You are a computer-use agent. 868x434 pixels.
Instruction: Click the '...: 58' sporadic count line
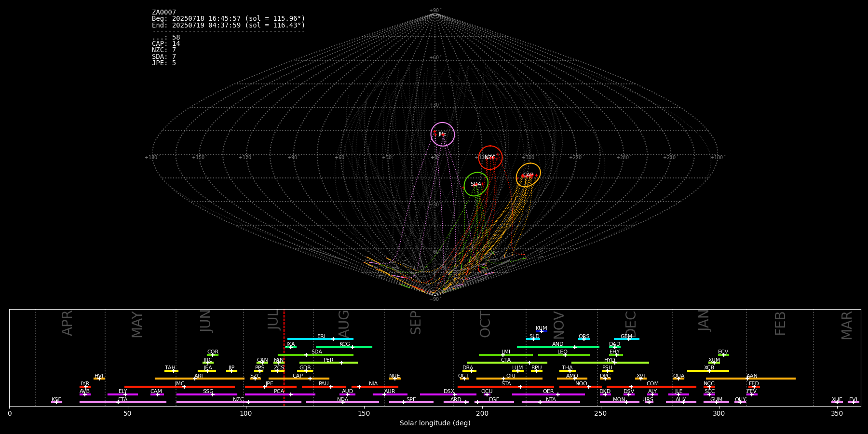[x=166, y=38]
